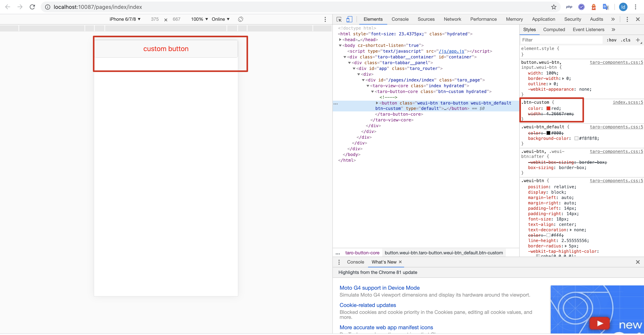
Task: Toggle the device toolbar icon
Action: pyautogui.click(x=349, y=19)
